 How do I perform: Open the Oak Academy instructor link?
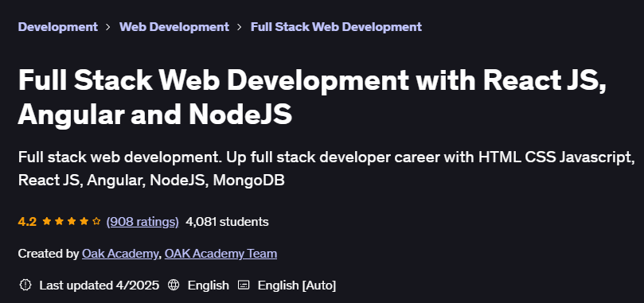click(x=119, y=254)
